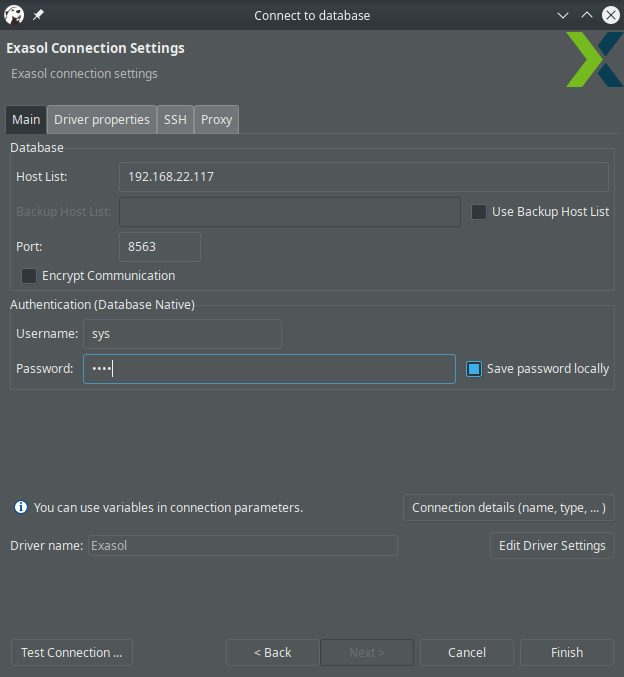This screenshot has width=624, height=677.
Task: Click the Test Connection button
Action: (x=72, y=652)
